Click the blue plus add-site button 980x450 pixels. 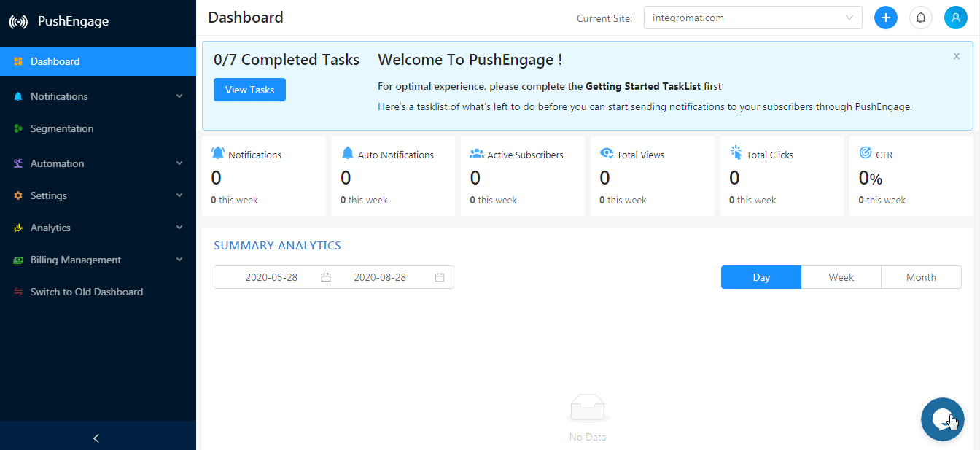tap(886, 18)
